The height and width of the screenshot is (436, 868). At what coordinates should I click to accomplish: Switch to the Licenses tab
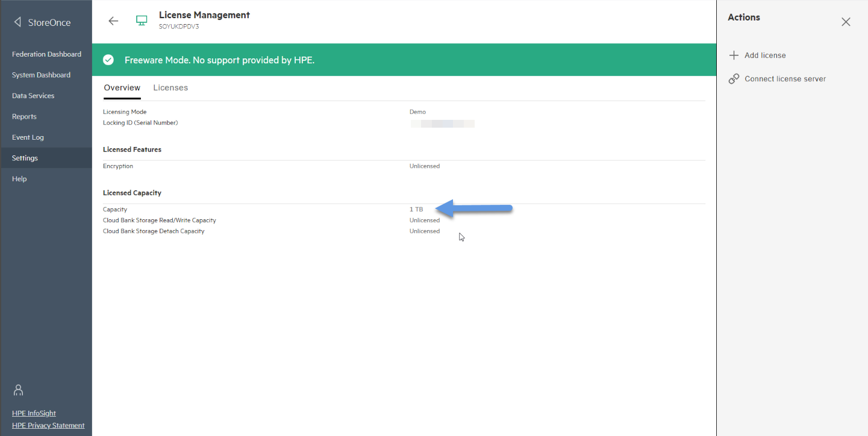coord(170,88)
